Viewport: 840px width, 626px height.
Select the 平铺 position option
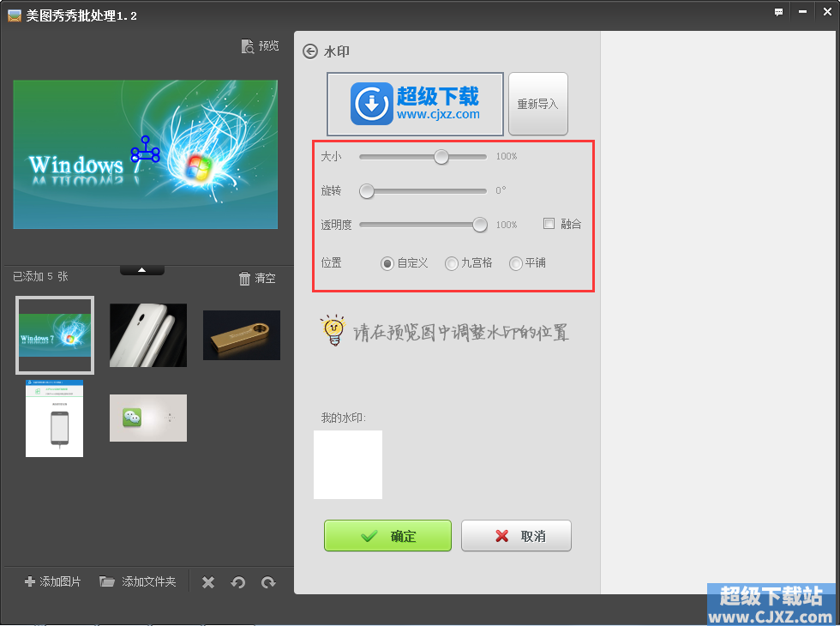(x=516, y=264)
